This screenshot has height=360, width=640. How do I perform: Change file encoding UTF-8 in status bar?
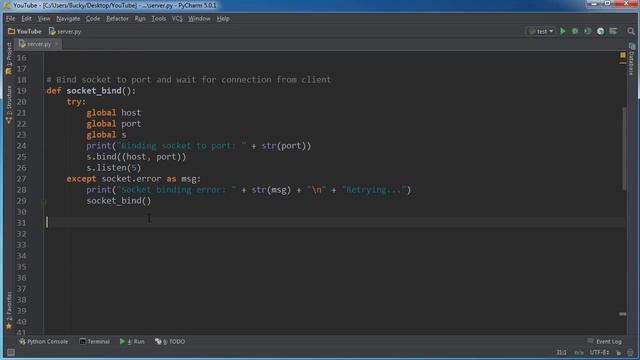click(x=599, y=352)
